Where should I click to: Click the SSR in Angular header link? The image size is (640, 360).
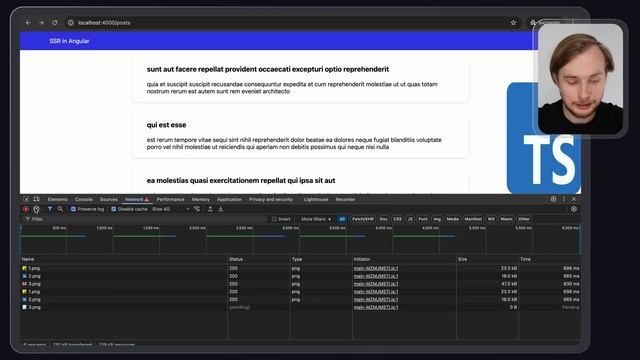coord(69,41)
